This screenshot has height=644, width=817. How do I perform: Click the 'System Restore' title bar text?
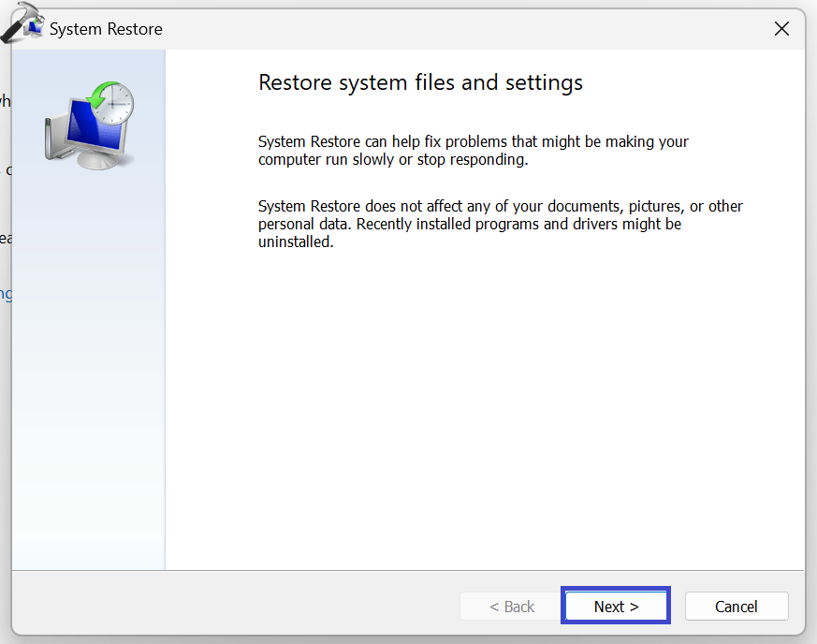(106, 29)
